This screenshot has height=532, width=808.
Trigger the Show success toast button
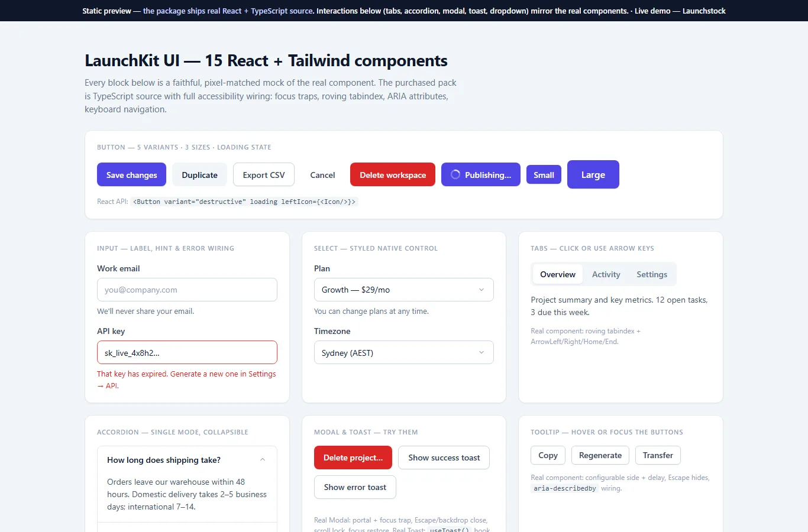[444, 458]
